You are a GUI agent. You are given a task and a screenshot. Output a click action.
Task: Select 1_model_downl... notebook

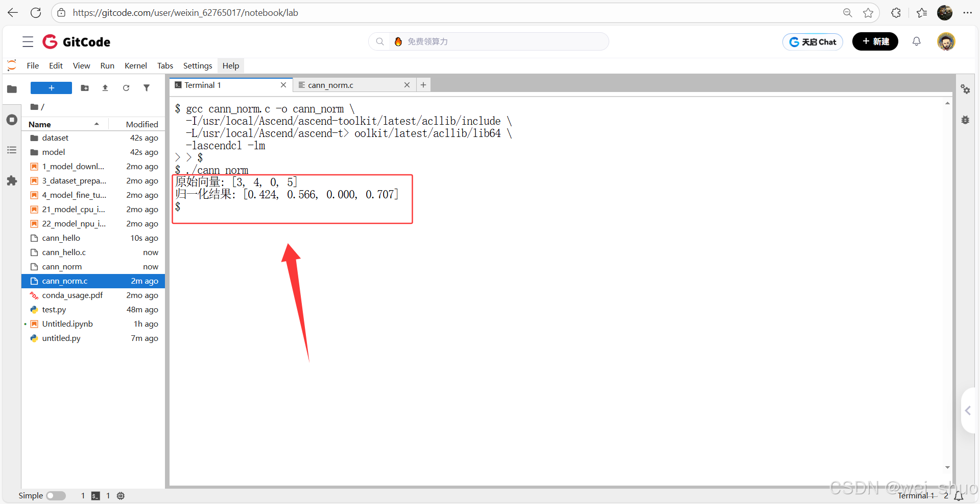click(x=93, y=167)
